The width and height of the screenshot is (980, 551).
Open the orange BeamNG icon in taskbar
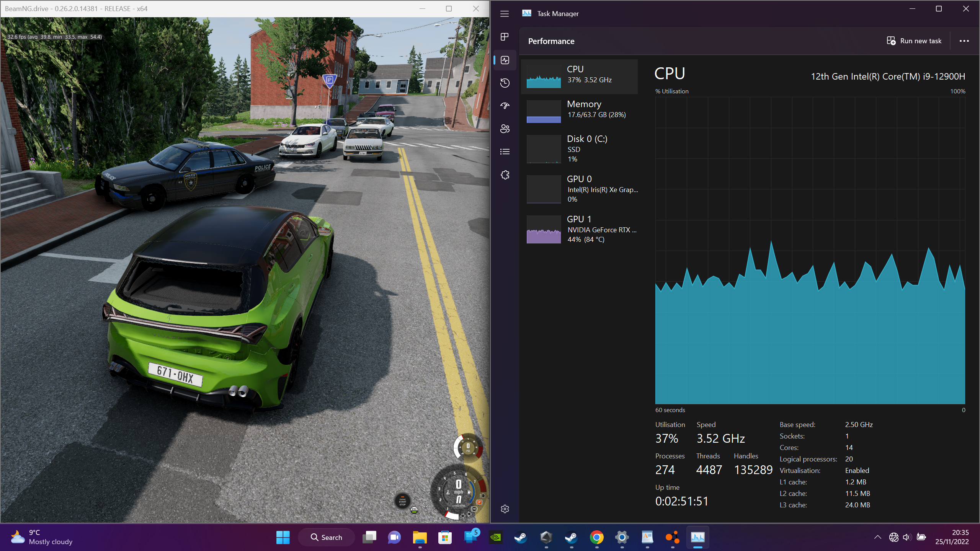(x=672, y=537)
